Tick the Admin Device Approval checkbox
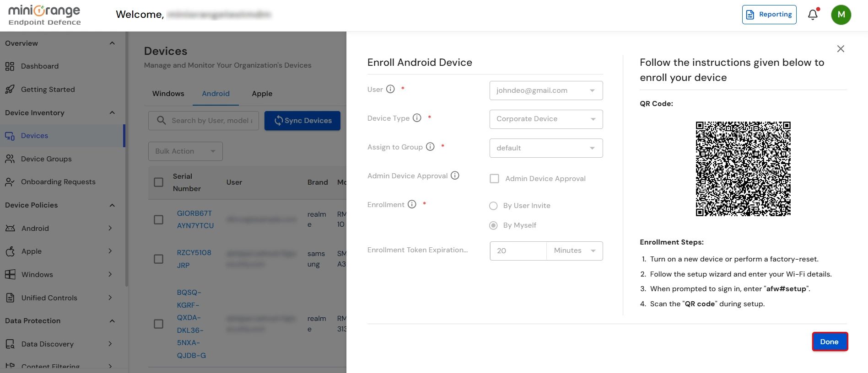 [494, 179]
